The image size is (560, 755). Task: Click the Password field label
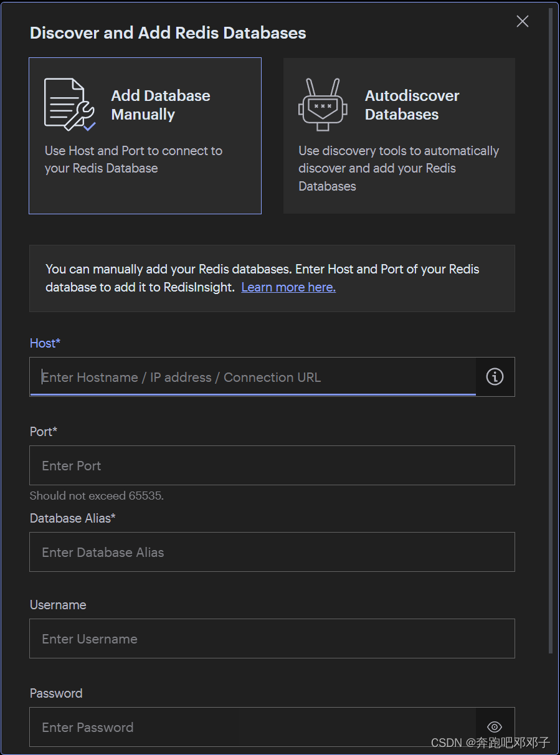56,693
